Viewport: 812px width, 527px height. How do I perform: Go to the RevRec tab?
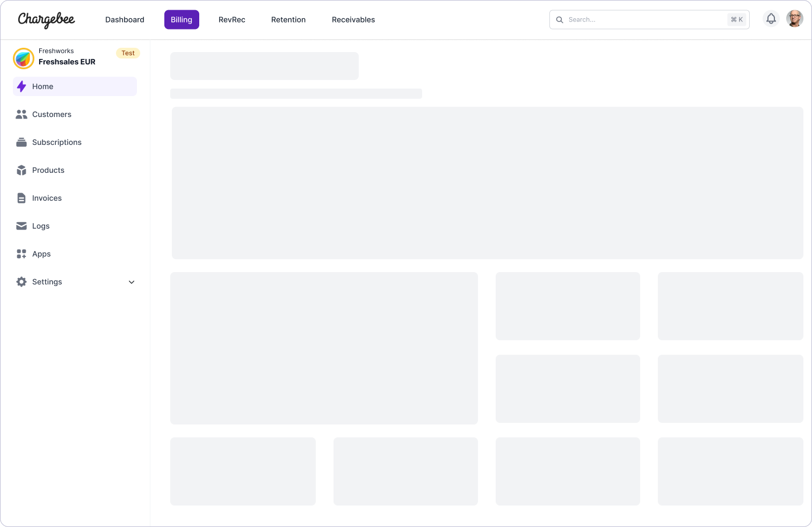pyautogui.click(x=231, y=20)
